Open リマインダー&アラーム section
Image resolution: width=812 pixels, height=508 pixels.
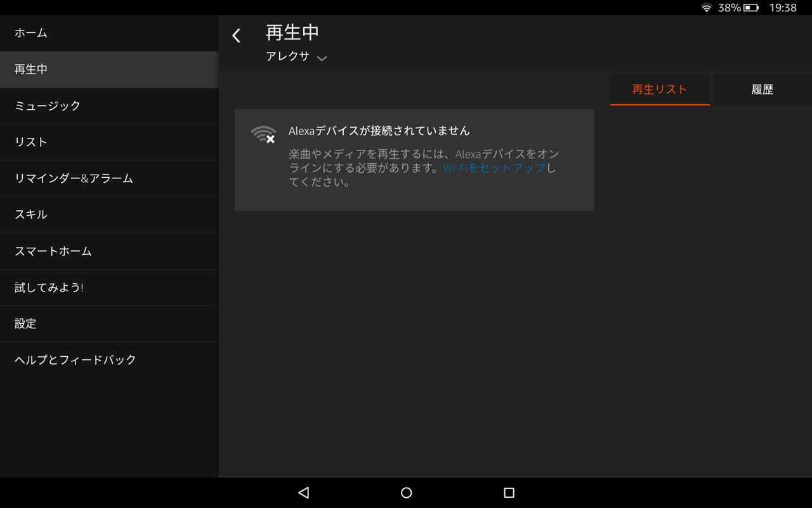pos(109,178)
